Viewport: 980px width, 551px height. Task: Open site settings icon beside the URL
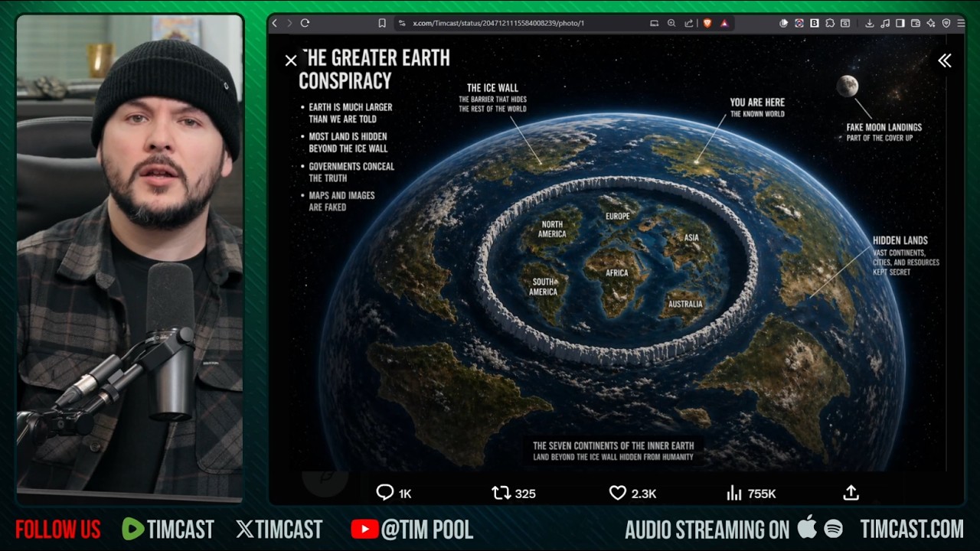coord(401,23)
